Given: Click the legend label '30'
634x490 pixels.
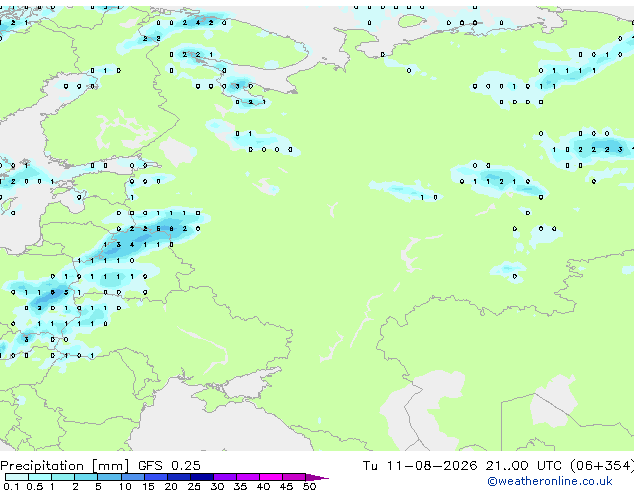Looking at the screenshot, I should [x=217, y=486].
